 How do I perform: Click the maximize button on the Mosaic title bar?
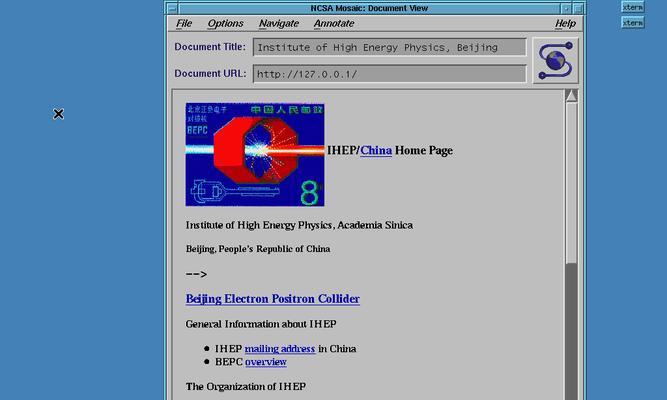pos(578,8)
